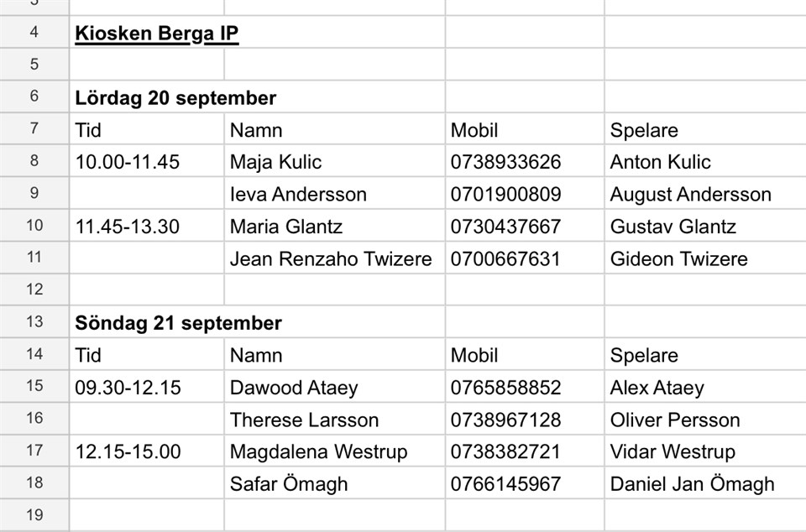This screenshot has width=806, height=532.
Task: Click the '11.45-13.30' time cell
Action: [x=128, y=227]
